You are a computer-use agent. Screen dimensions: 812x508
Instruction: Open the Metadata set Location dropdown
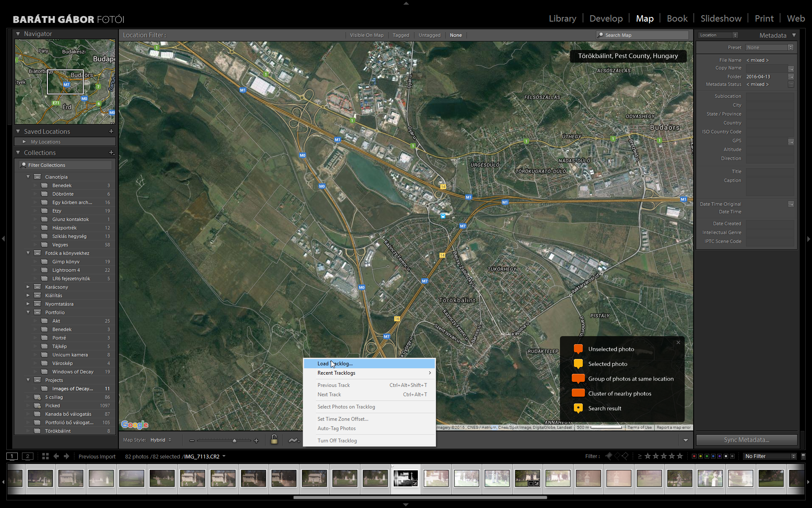[718, 35]
